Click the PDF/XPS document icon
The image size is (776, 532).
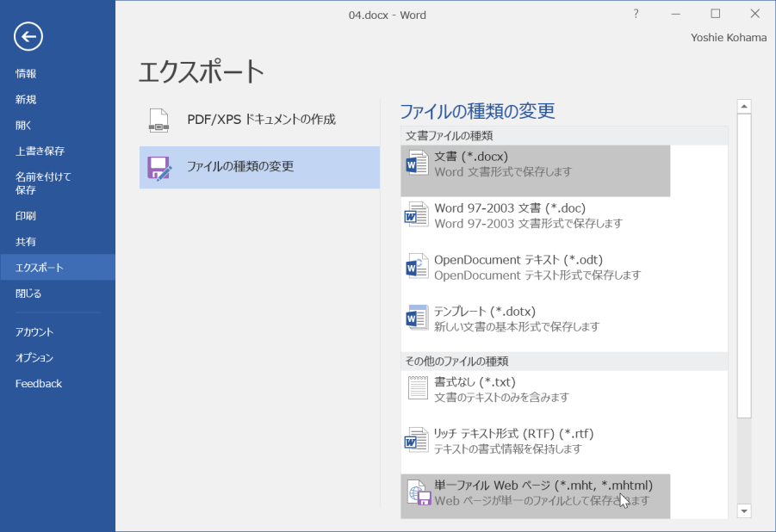pos(158,121)
